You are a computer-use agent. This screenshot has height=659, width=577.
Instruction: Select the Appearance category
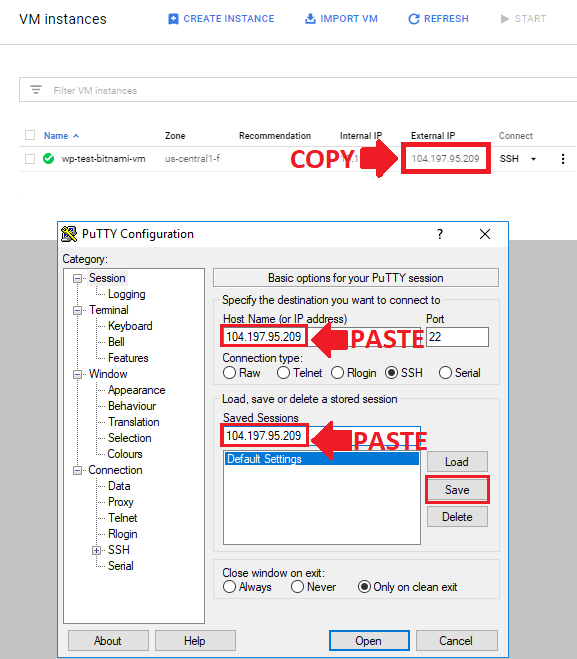[137, 390]
